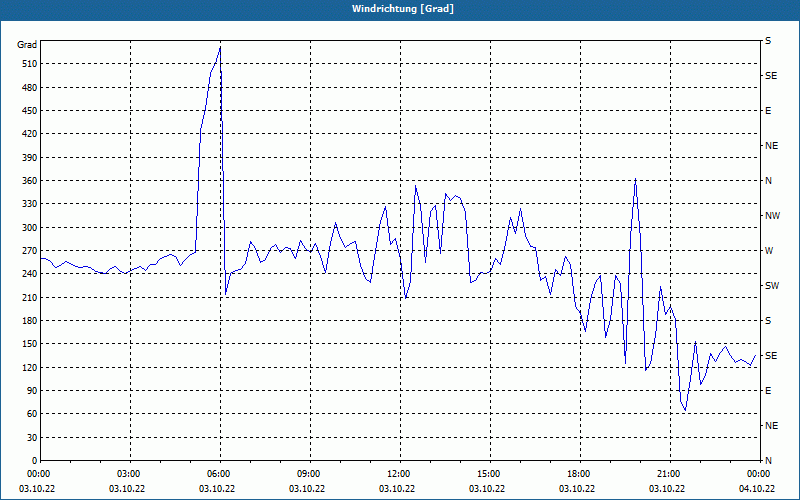This screenshot has height=500, width=800.
Task: Click the 300 value on the y-axis
Action: tap(30, 228)
